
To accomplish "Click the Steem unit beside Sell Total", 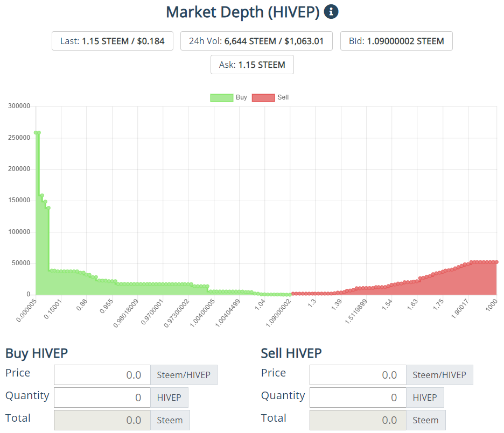I will tap(426, 420).
